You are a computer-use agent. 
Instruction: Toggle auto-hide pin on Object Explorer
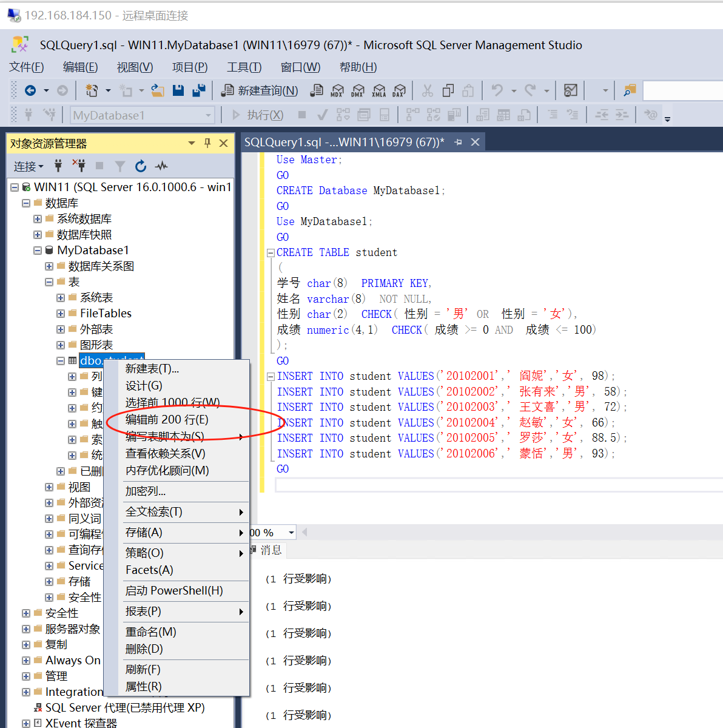tap(207, 143)
